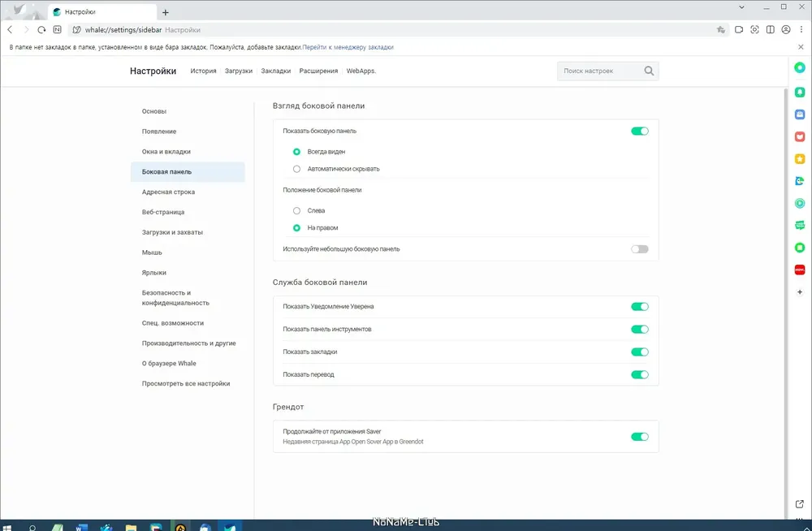Toggle the sidebar panel toolbar icon
Viewport: 812px width, 531px height.
pos(770,29)
